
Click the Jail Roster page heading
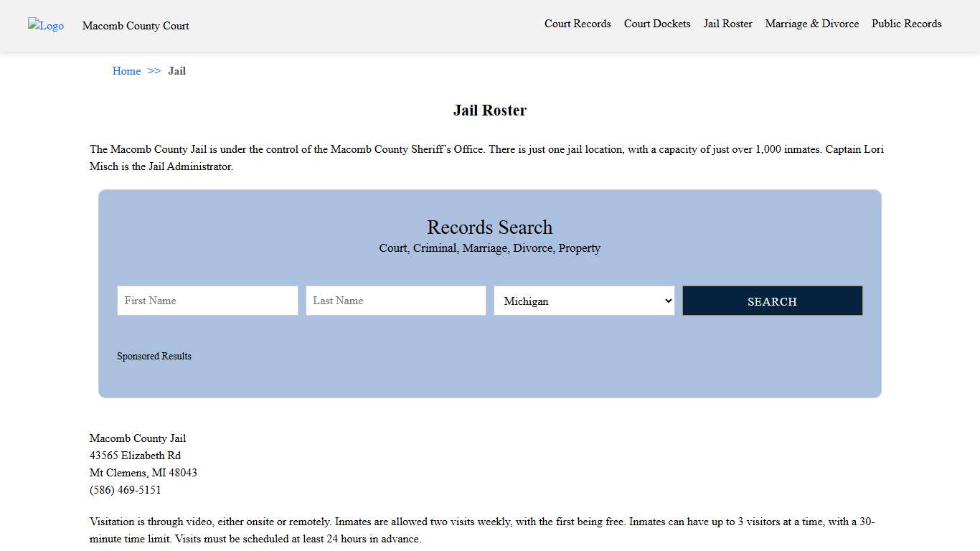tap(490, 110)
